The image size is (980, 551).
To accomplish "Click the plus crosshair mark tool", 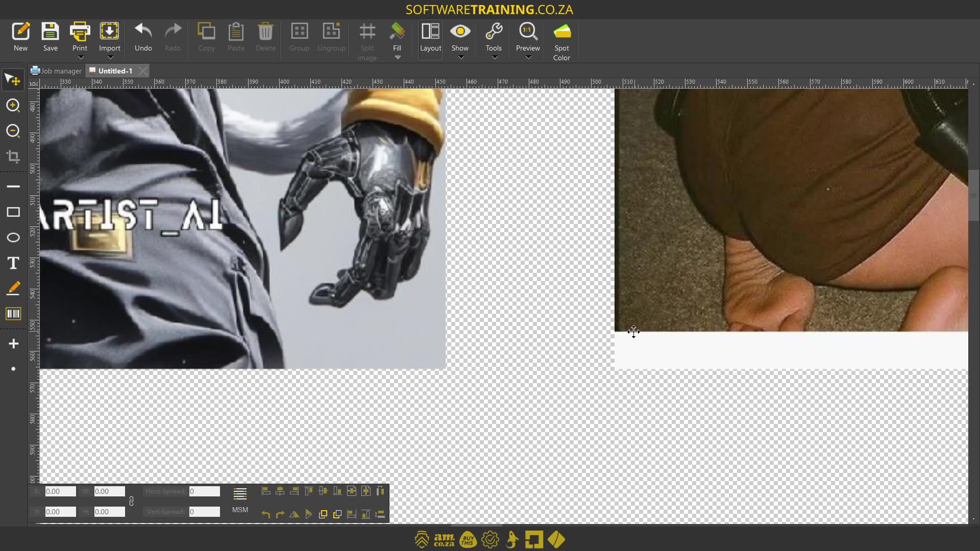I will 13,344.
